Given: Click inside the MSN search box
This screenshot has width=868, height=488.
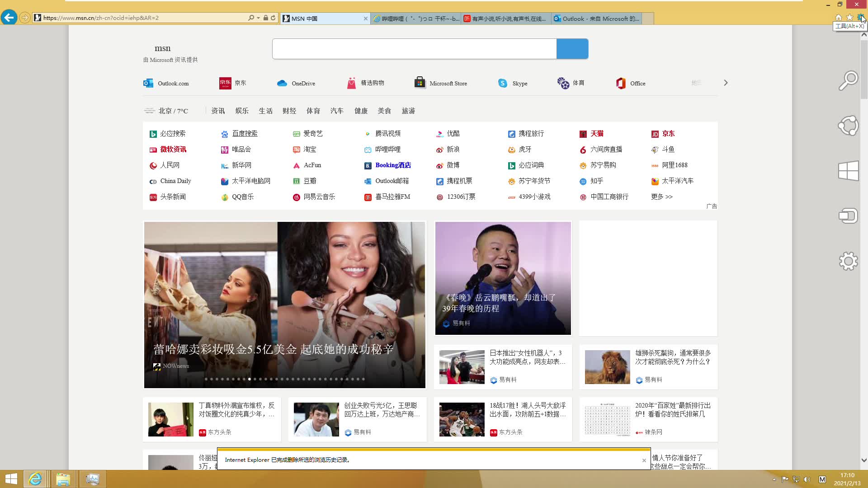Looking at the screenshot, I should 414,49.
